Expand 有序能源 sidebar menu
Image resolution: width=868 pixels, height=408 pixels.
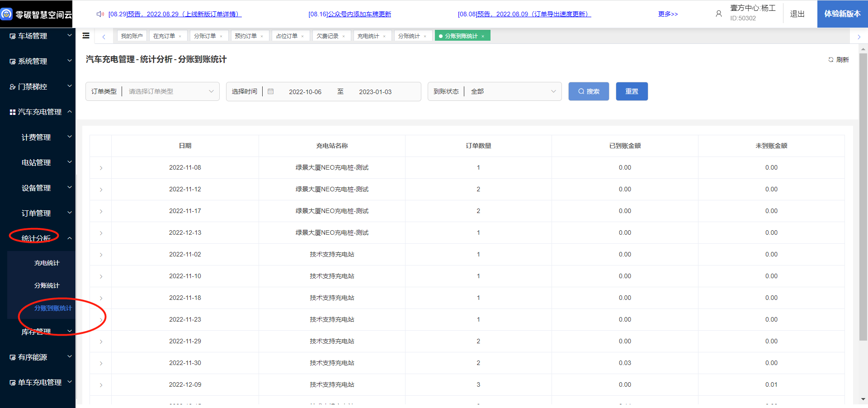click(38, 357)
